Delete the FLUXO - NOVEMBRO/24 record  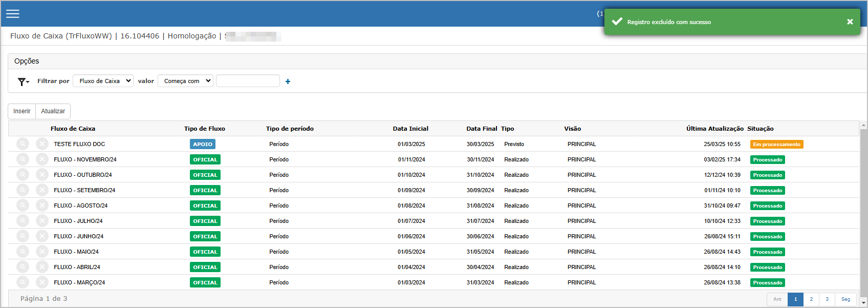[42, 159]
